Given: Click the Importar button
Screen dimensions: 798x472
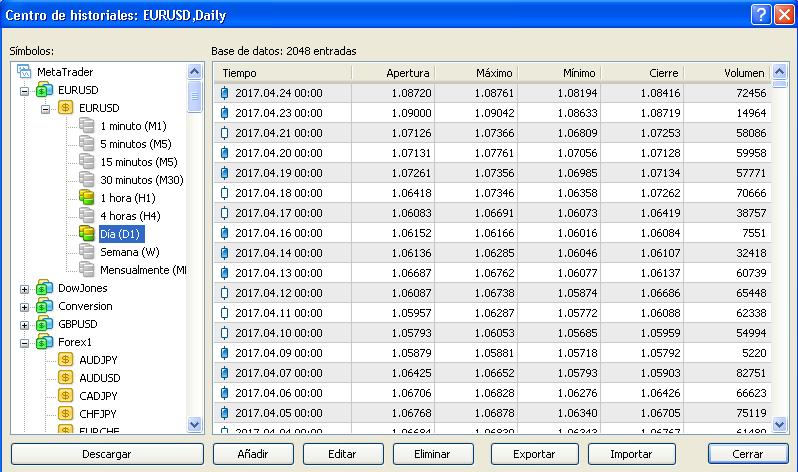Looking at the screenshot, I should point(632,454).
